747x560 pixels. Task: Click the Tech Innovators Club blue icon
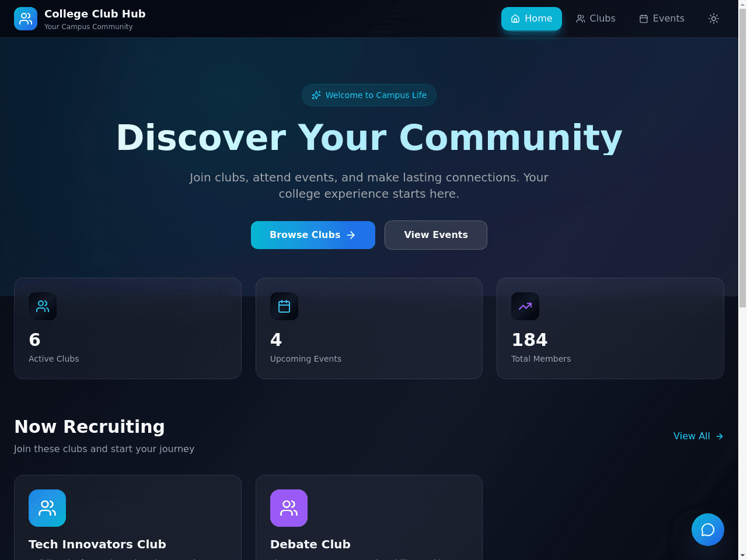coord(47,508)
